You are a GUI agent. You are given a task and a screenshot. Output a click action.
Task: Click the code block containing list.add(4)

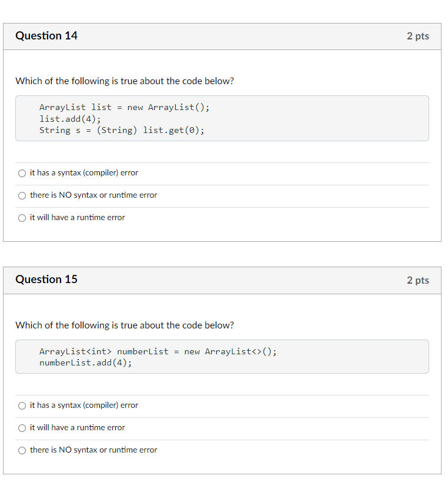[222, 118]
